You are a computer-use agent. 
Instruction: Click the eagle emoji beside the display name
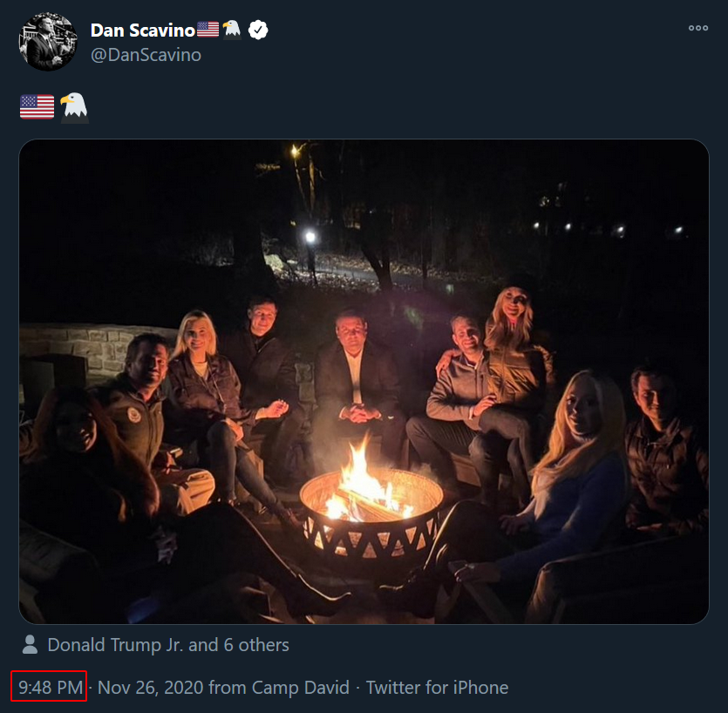231,31
